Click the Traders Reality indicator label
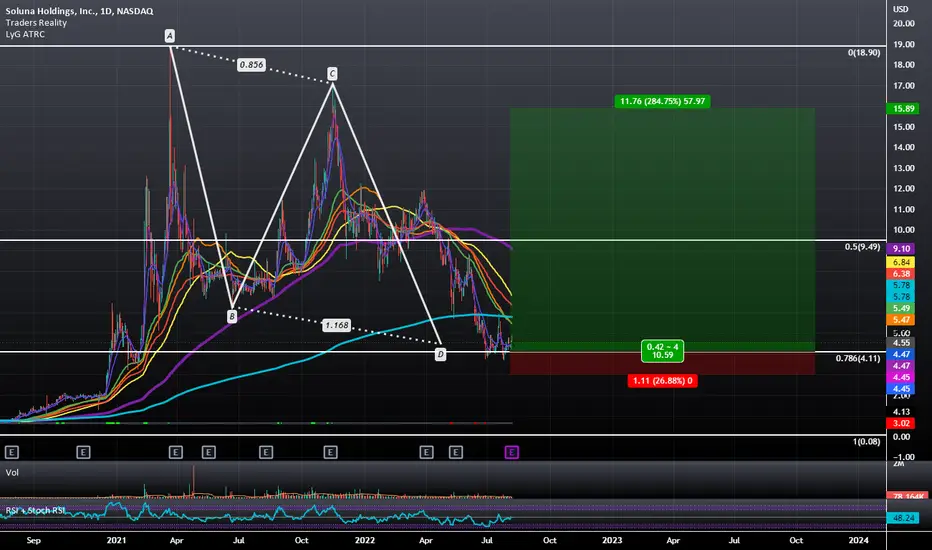 click(x=36, y=23)
